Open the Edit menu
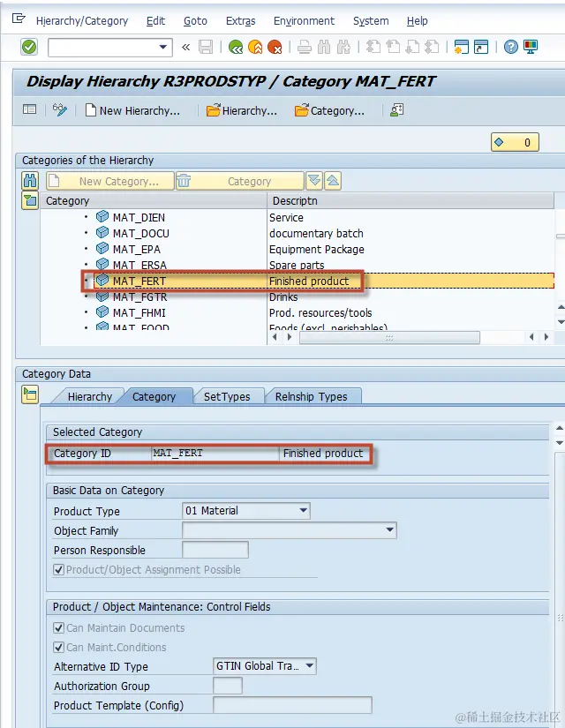The image size is (565, 728). (155, 21)
